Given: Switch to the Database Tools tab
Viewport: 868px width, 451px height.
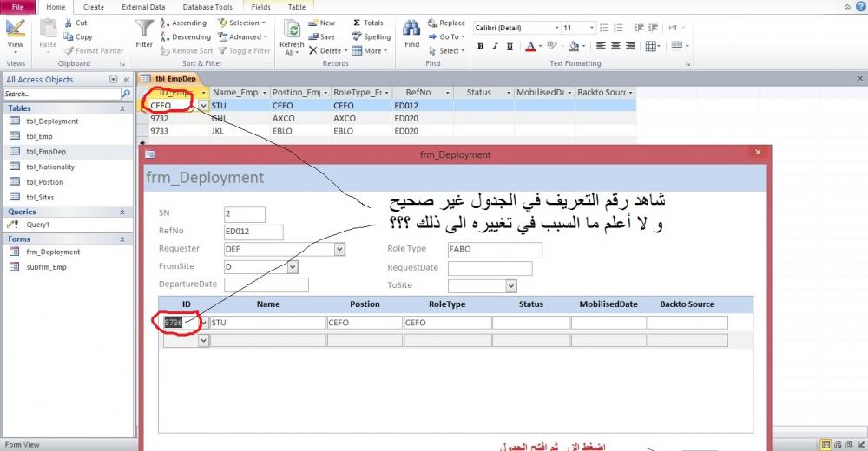Looking at the screenshot, I should coord(207,7).
